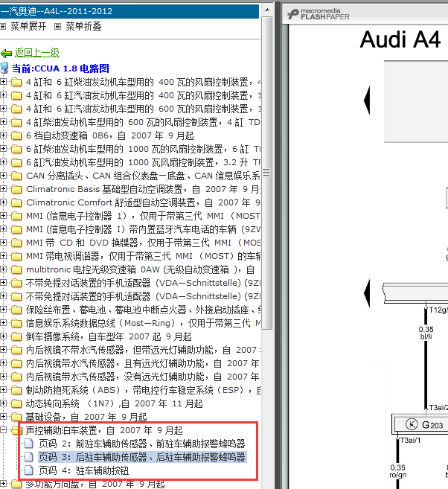
Task: Click document icon of 页码 3 后驻车辅助传感器
Action: click(29, 457)
